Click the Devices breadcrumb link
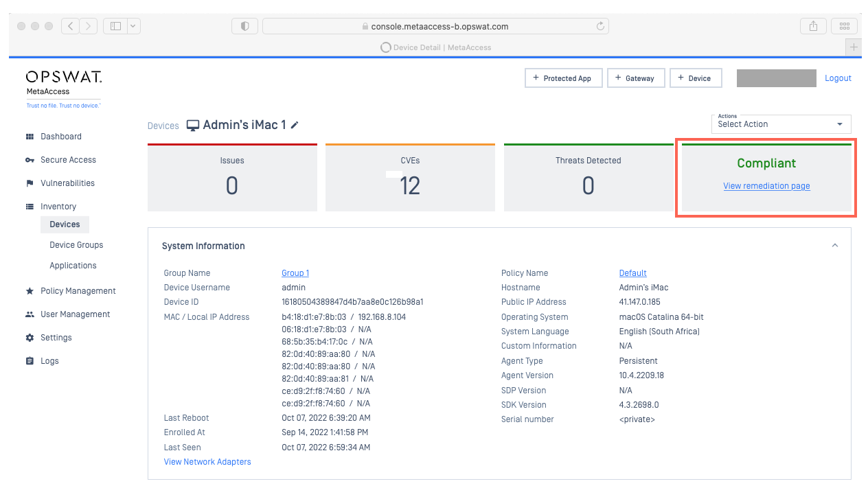 [163, 126]
